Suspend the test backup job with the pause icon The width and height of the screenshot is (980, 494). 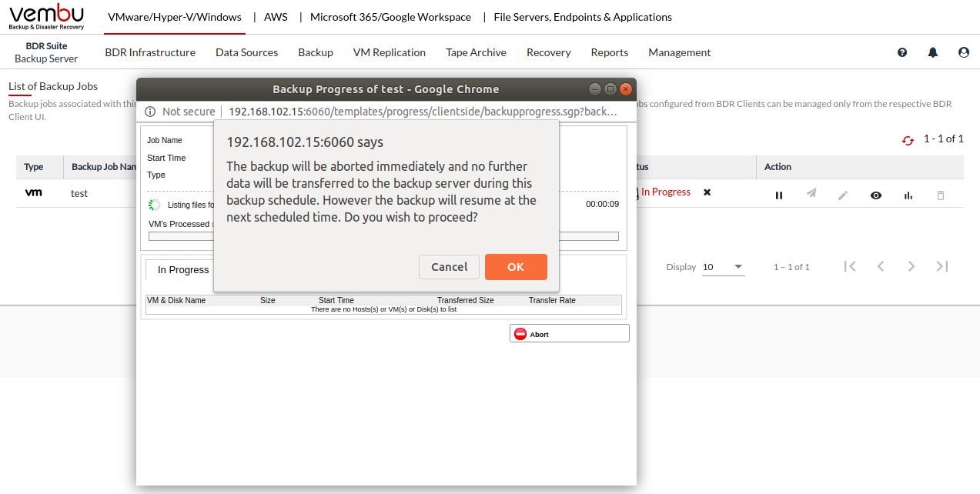pos(779,195)
